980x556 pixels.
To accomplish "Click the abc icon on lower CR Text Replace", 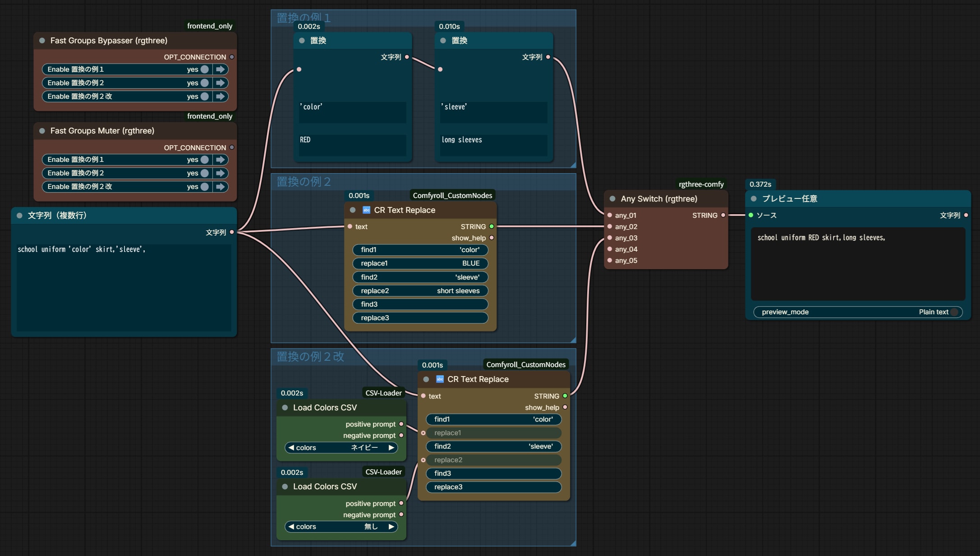I will pos(440,379).
